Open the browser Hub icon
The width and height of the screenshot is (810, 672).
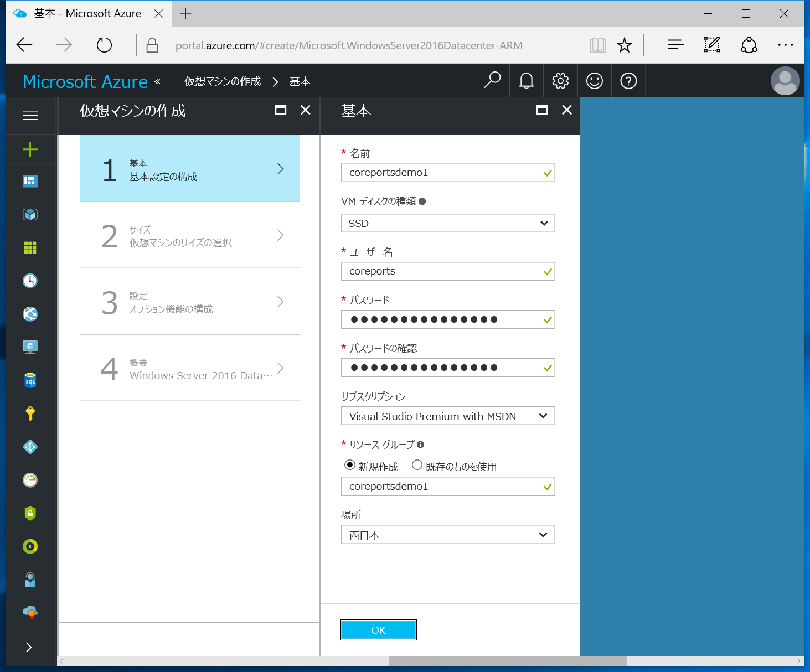676,45
